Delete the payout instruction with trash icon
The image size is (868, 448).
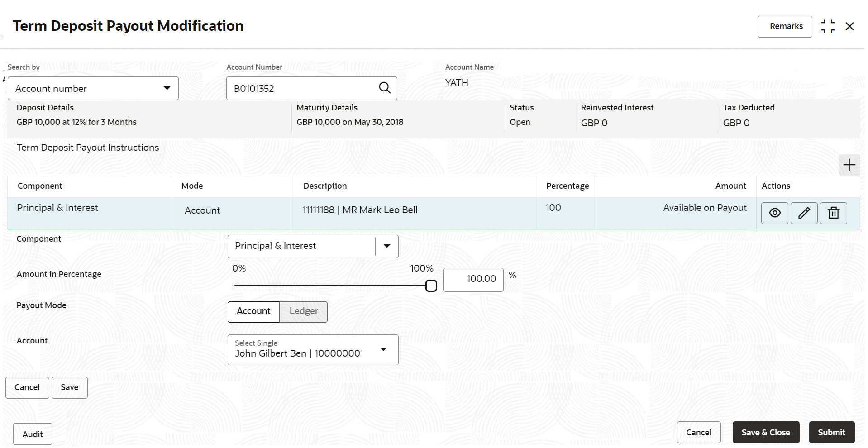[833, 213]
